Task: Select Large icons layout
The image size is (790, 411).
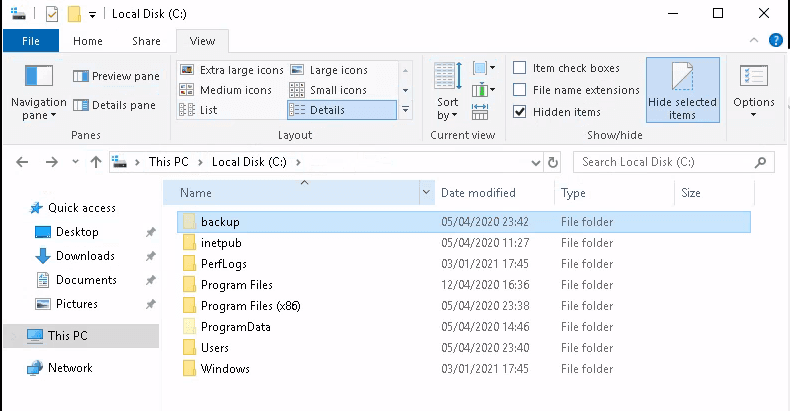Action: [x=329, y=70]
